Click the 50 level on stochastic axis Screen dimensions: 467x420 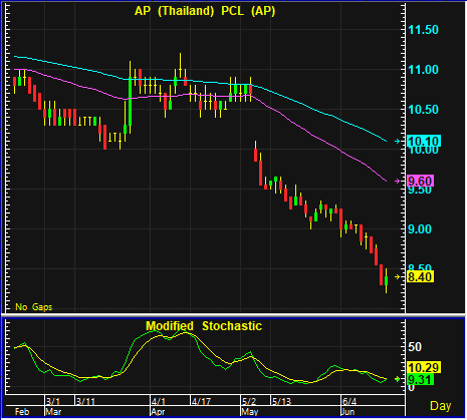click(415, 347)
